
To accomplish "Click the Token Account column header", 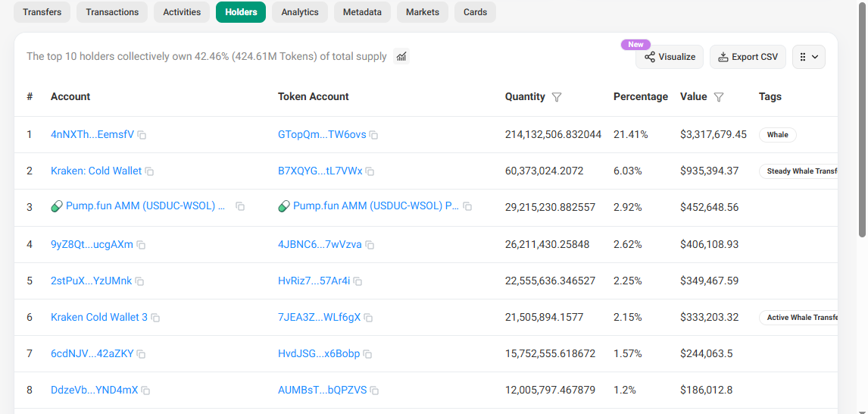I will coord(314,96).
